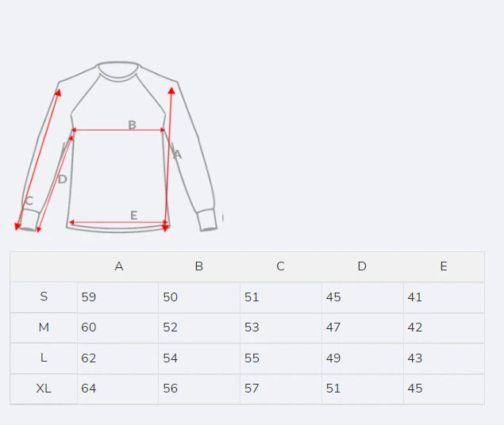Select the column header D in the size table
The width and height of the screenshot is (504, 425).
(x=362, y=266)
